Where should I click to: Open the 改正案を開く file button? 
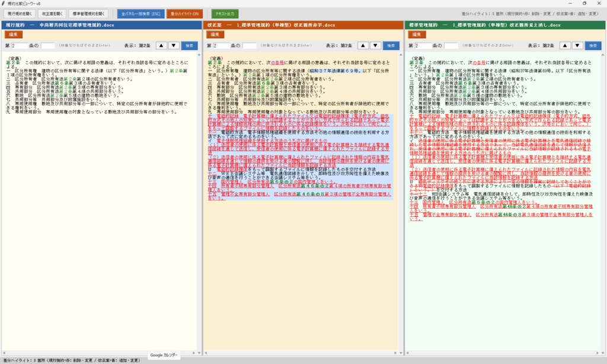[52, 14]
